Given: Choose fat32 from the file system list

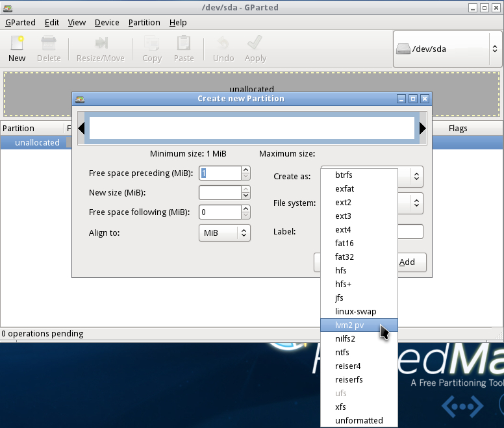Looking at the screenshot, I should click(359, 257).
